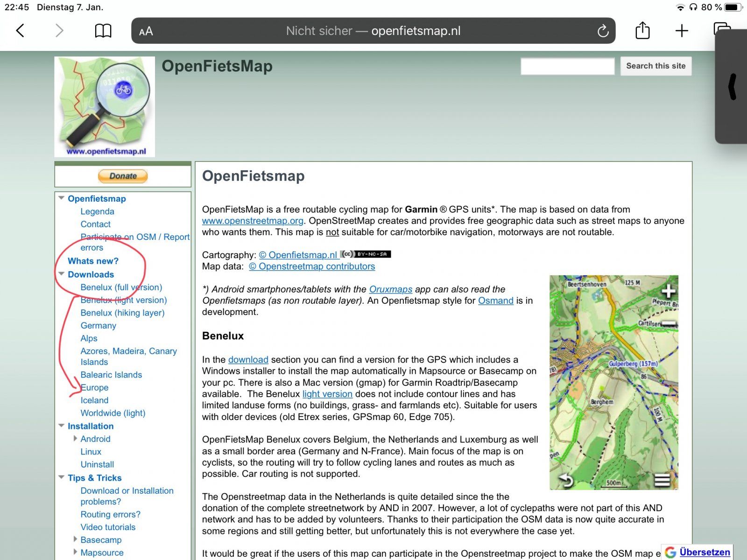Tap the 22:45 clock in status bar

(x=17, y=7)
